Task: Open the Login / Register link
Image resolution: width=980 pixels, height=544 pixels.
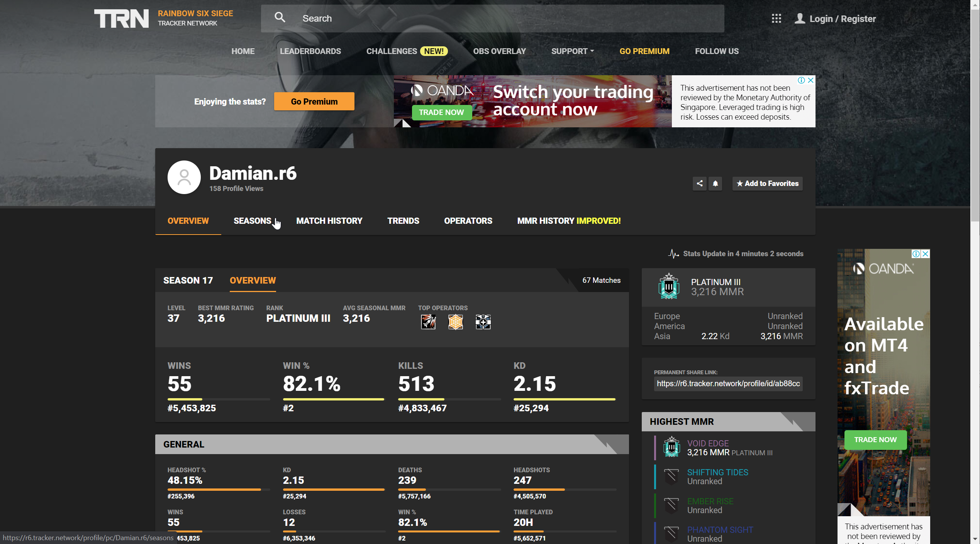Action: [842, 19]
